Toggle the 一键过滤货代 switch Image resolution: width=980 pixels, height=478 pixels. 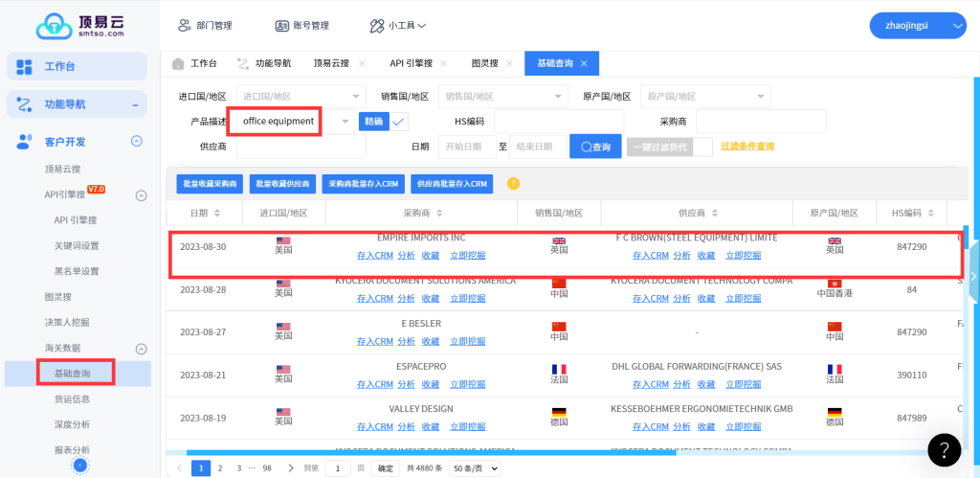pyautogui.click(x=702, y=147)
